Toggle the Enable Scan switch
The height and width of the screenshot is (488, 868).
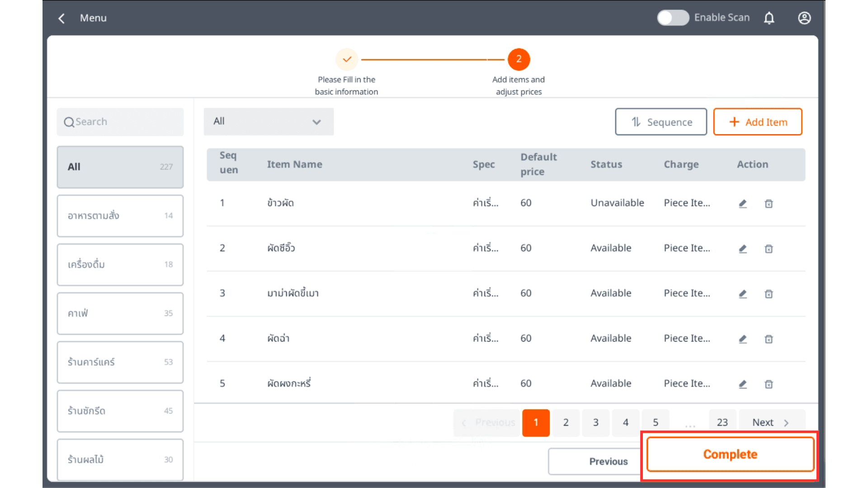click(673, 18)
